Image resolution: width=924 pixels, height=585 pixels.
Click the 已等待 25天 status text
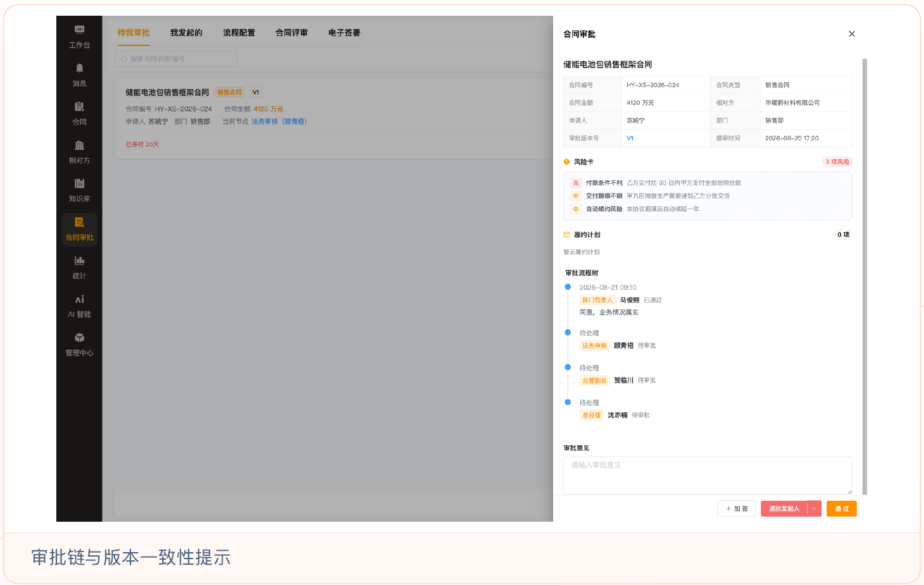click(142, 144)
